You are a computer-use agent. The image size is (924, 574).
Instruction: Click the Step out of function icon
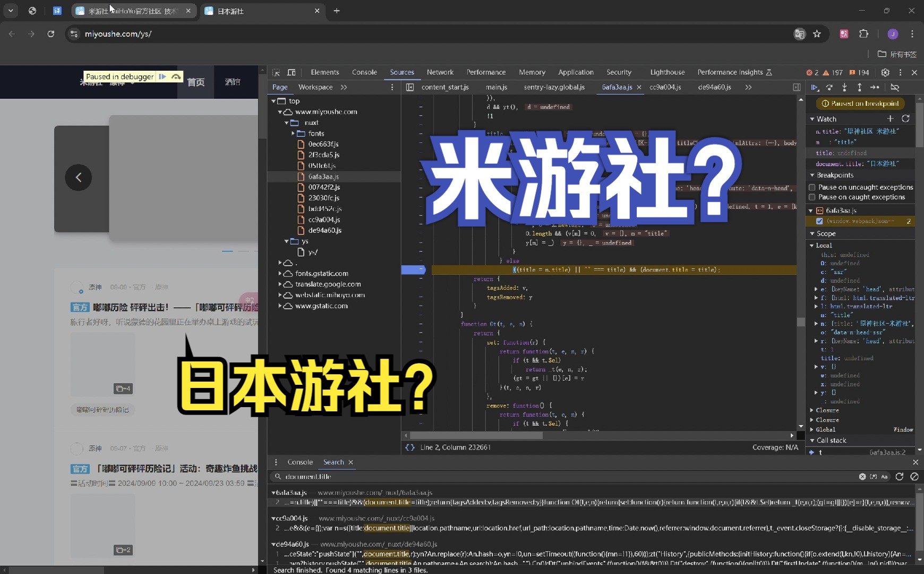click(x=859, y=87)
